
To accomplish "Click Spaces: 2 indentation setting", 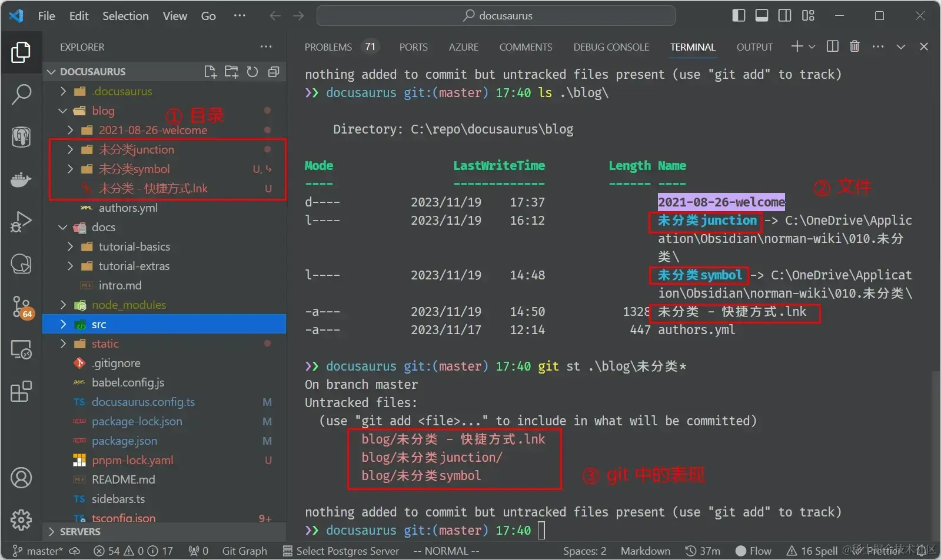I will coord(584,551).
